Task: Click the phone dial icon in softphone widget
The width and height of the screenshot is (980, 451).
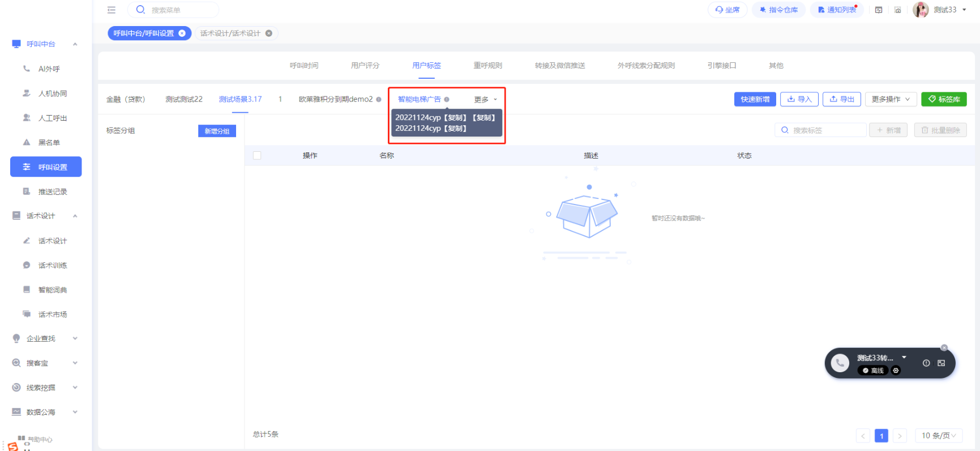Action: tap(840, 363)
